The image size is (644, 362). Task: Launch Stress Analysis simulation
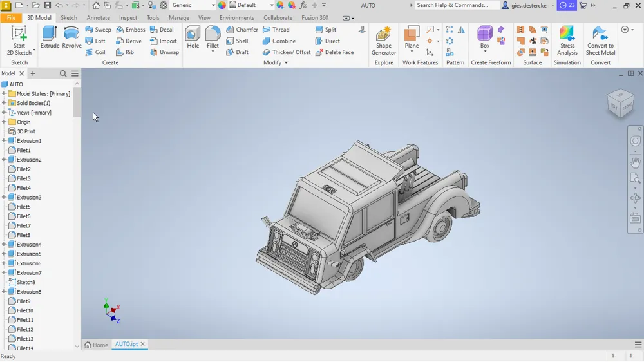point(567,41)
